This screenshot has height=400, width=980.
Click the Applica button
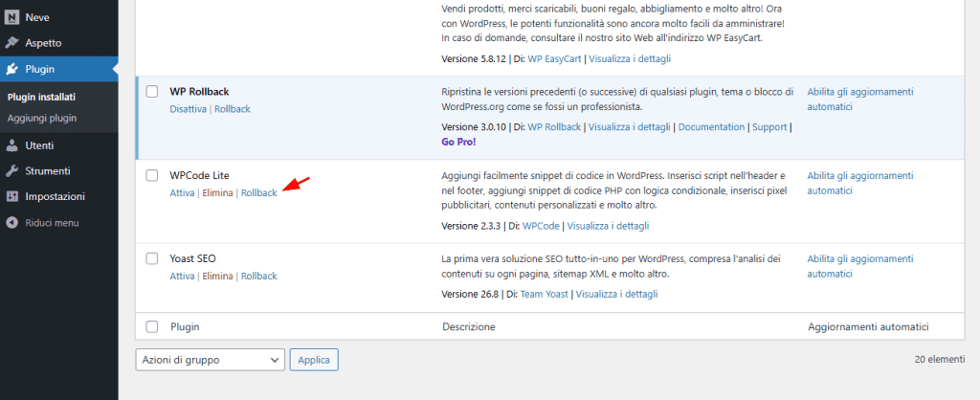(x=314, y=360)
